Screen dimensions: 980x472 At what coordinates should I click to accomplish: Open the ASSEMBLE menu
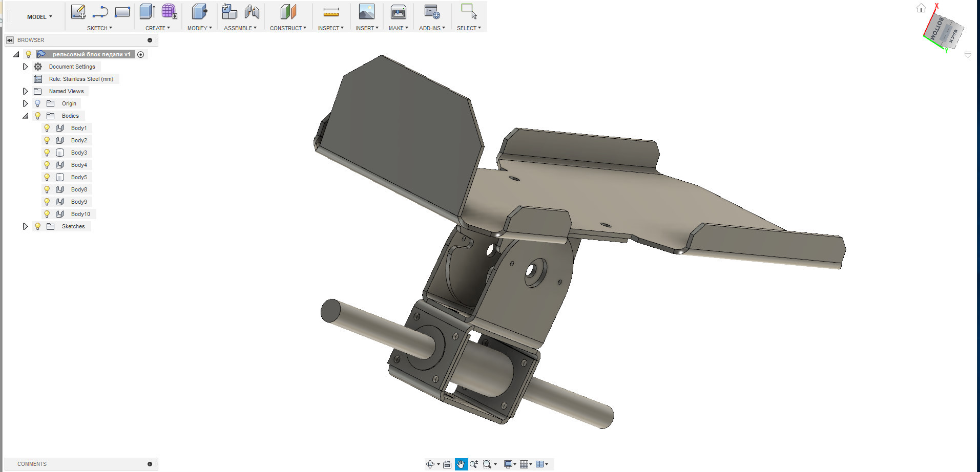[240, 28]
